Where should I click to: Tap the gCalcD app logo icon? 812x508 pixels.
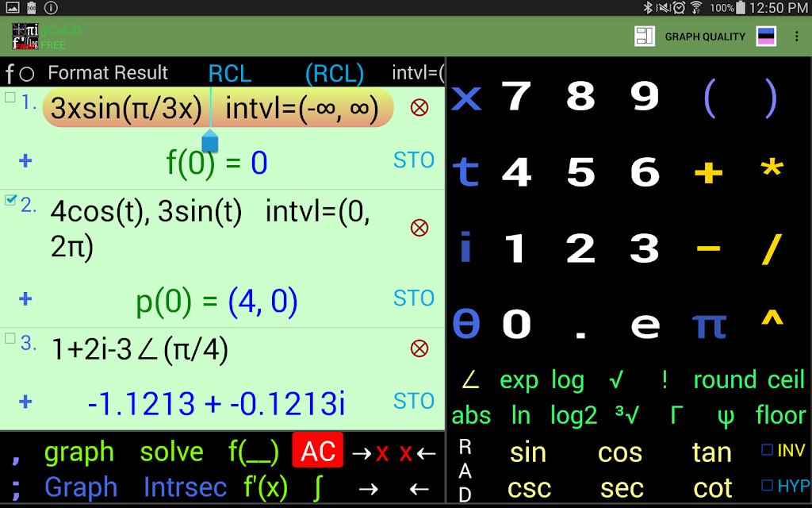click(x=25, y=37)
